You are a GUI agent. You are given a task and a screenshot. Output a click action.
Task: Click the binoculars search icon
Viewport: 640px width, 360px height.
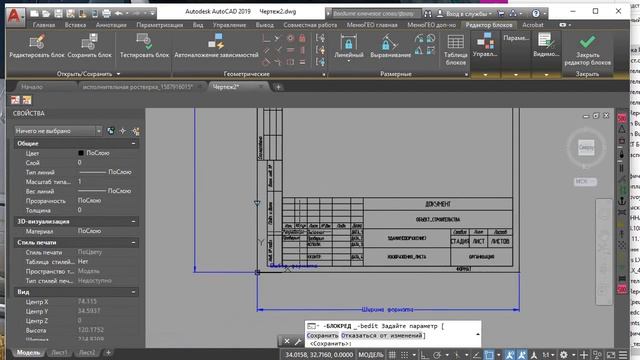pos(427,13)
